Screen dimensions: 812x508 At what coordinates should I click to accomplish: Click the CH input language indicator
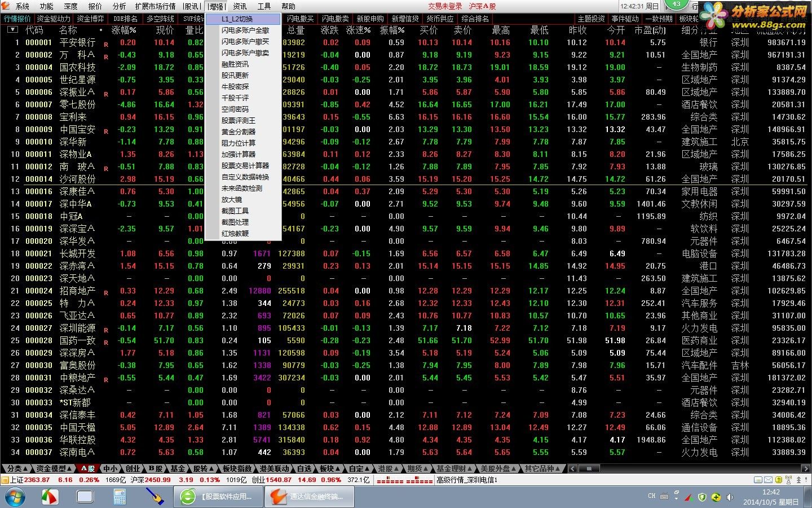[x=651, y=497]
